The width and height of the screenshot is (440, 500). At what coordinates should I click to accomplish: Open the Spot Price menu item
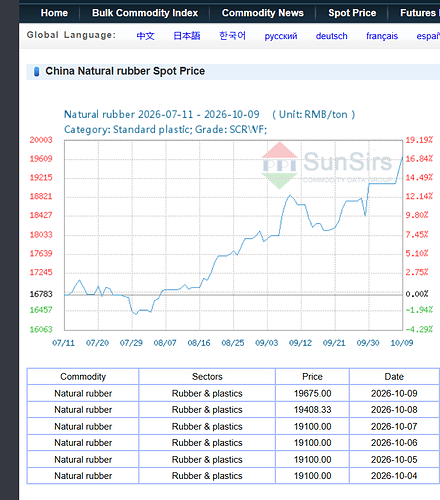click(352, 13)
